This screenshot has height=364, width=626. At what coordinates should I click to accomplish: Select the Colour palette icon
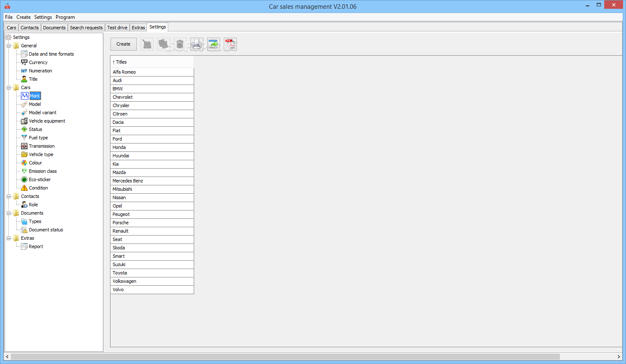click(x=24, y=163)
